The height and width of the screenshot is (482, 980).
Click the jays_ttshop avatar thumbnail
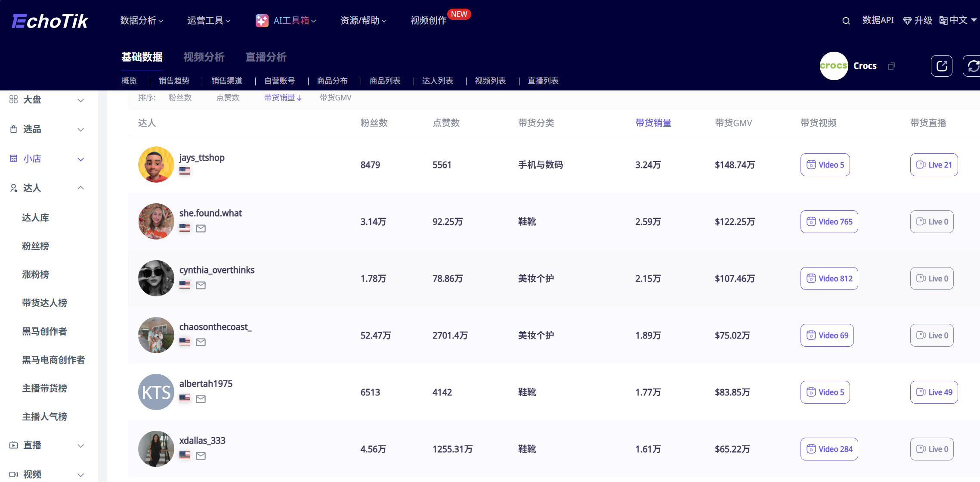(x=155, y=165)
